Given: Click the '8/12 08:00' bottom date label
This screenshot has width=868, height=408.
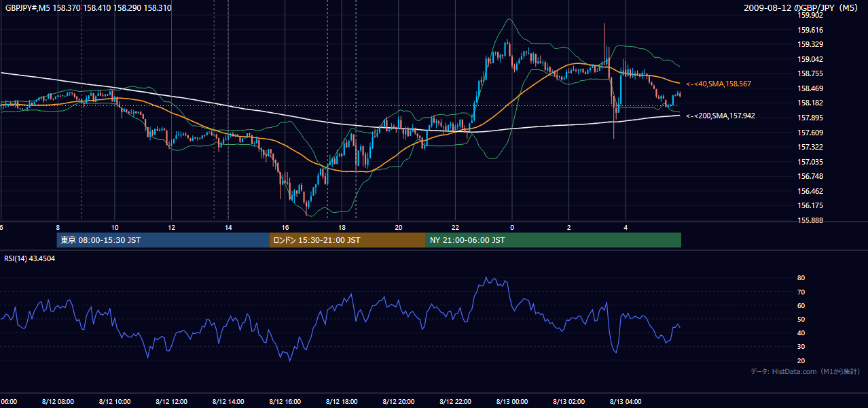Looking at the screenshot, I should (x=58, y=402).
